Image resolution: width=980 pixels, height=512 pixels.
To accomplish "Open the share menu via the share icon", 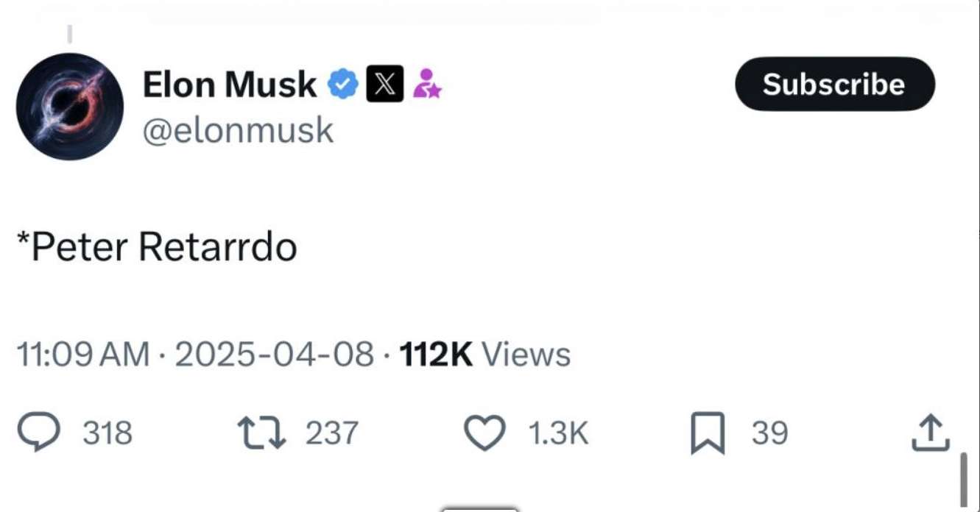I will click(x=927, y=433).
